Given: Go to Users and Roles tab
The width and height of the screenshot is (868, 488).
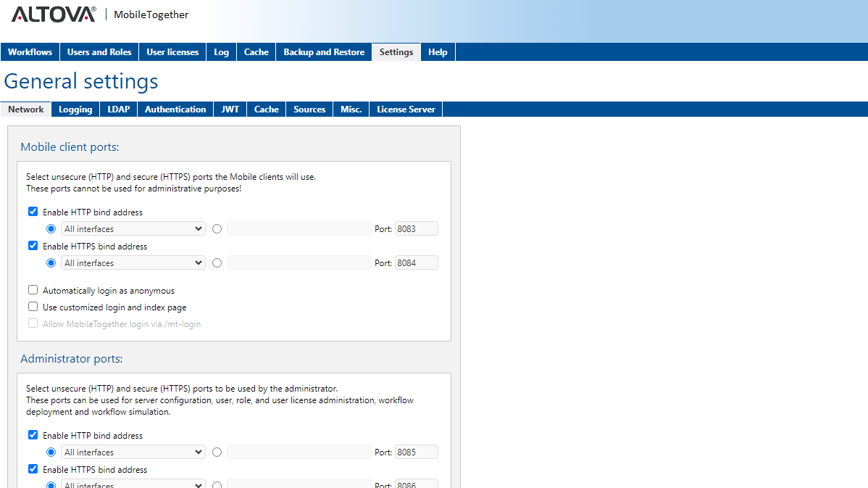Looking at the screenshot, I should 99,52.
